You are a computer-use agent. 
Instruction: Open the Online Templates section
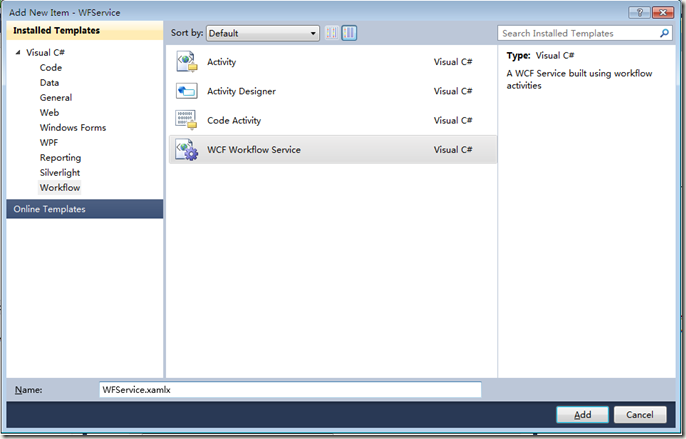[85, 209]
